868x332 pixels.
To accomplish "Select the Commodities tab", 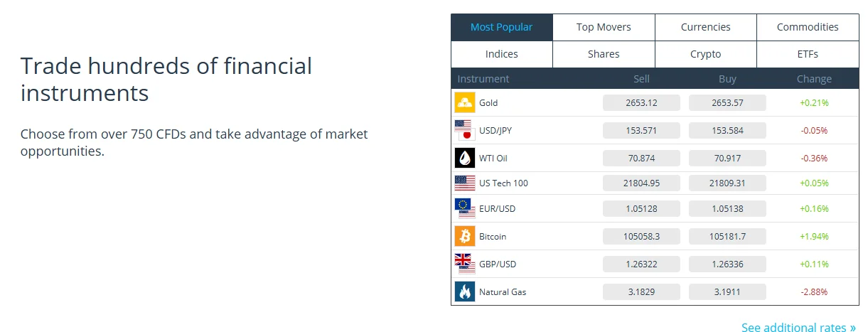I will click(808, 27).
